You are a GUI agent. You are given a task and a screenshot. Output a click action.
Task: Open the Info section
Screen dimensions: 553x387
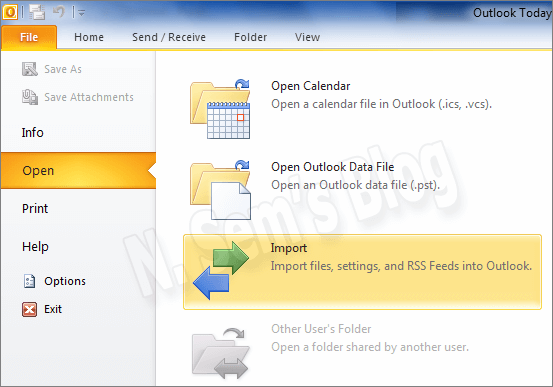point(32,133)
